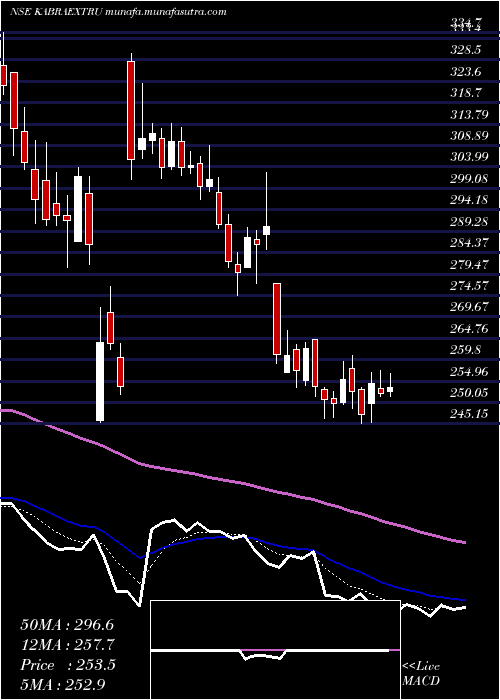Click the red gap-down candle below 274.57
500x700 pixels.
[277, 319]
